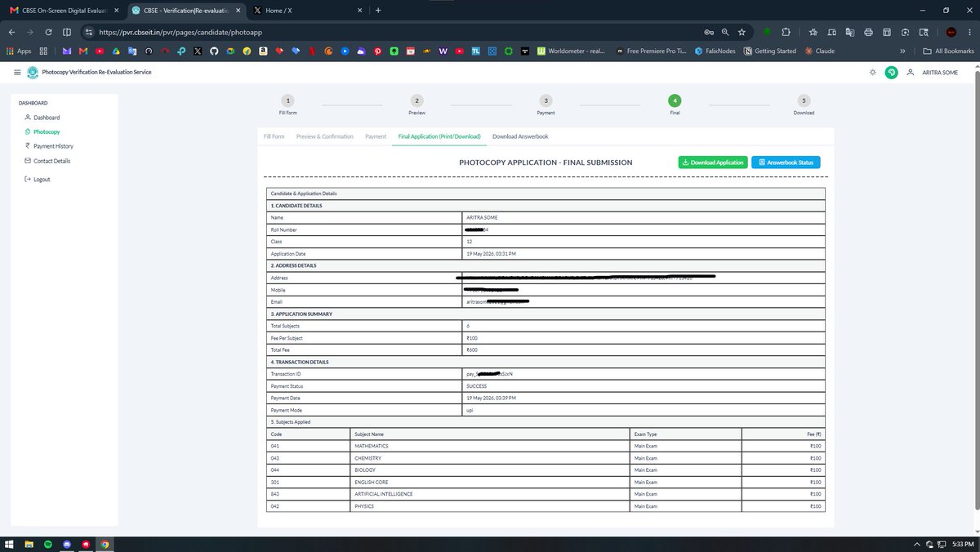Bookmark this page with the star icon
The height and width of the screenshot is (552, 980).
742,32
